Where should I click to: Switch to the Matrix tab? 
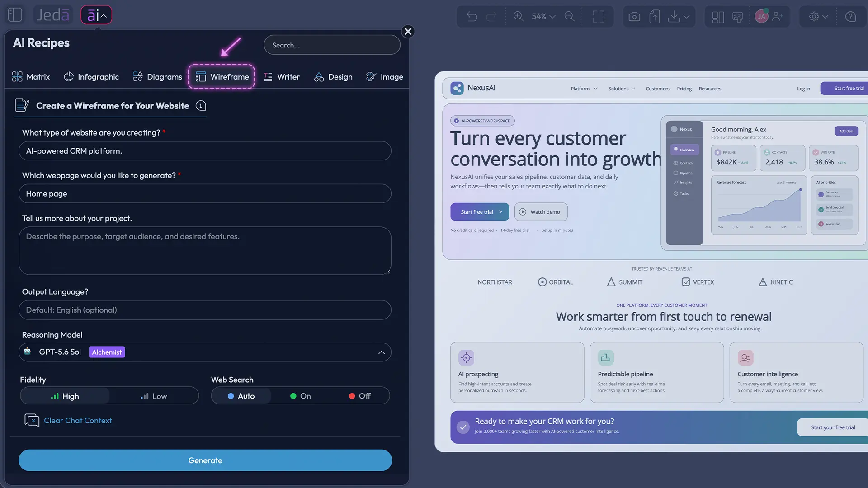point(31,77)
